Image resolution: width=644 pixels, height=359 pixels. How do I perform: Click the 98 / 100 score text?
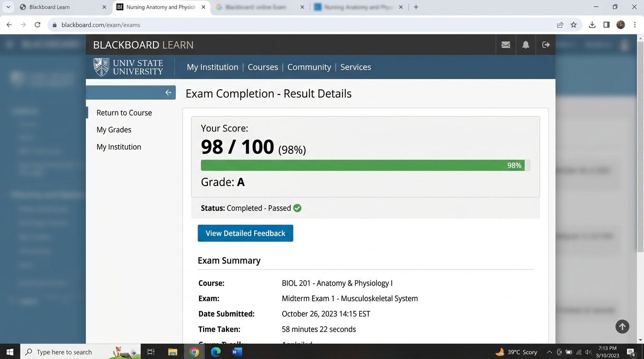pyautogui.click(x=237, y=147)
